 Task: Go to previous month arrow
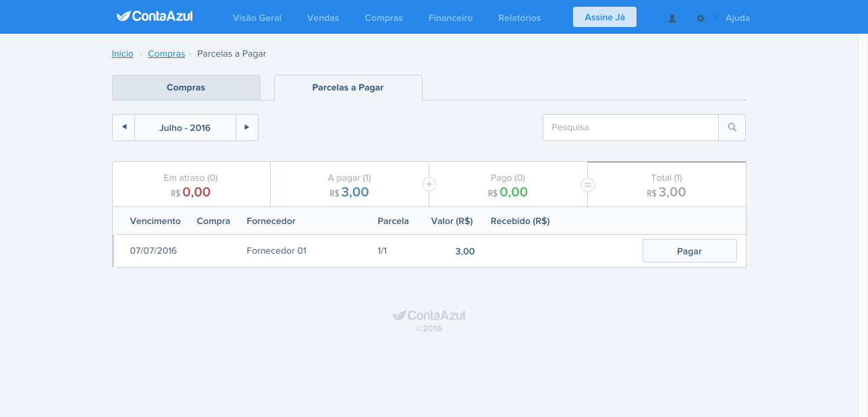tap(124, 128)
